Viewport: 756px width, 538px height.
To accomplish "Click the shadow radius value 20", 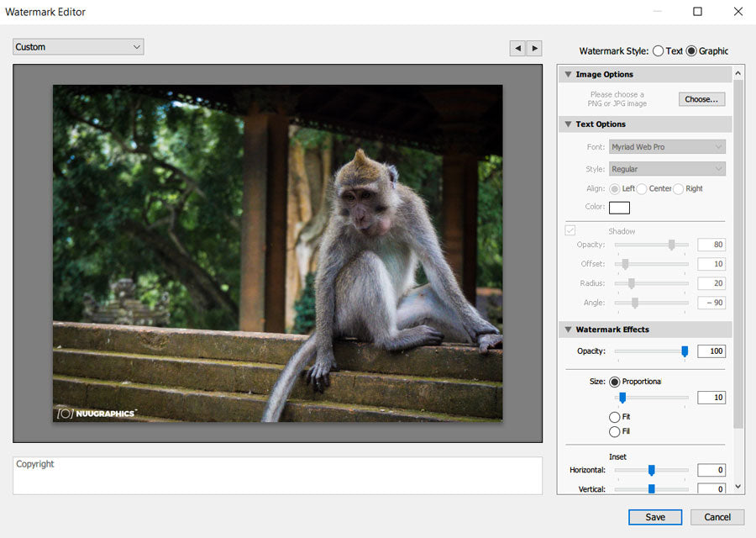I will pos(711,283).
